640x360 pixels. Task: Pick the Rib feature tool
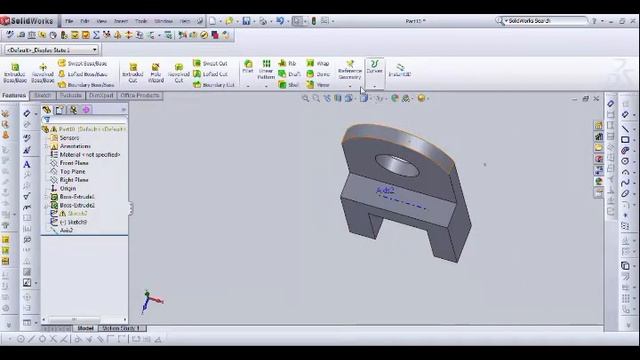[287, 63]
